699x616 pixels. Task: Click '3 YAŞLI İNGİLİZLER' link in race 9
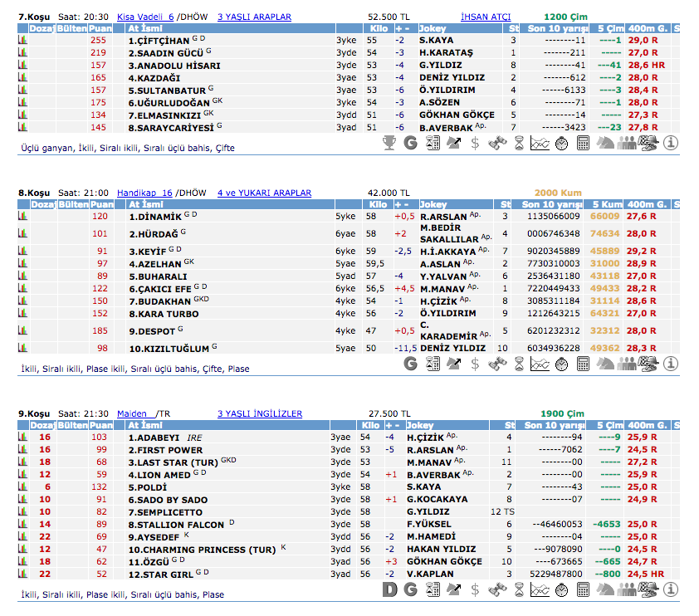(260, 413)
